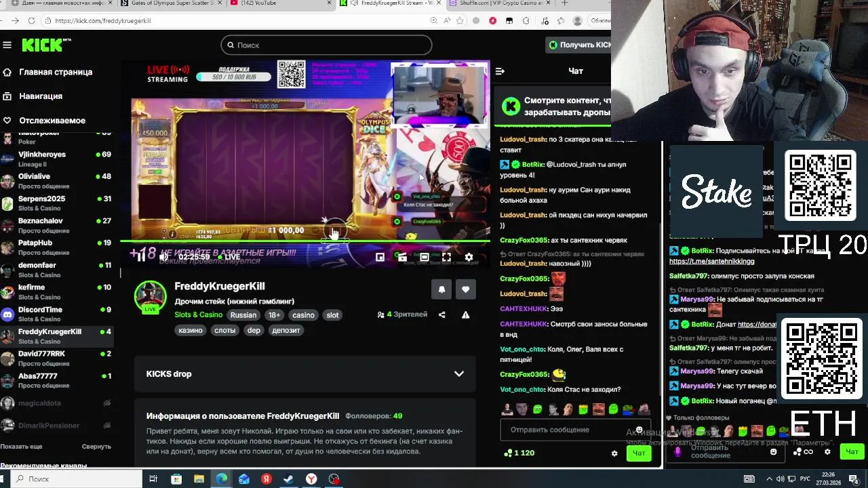Report stream with warning triangle
Screen dimensions: 868x488
(x=465, y=314)
